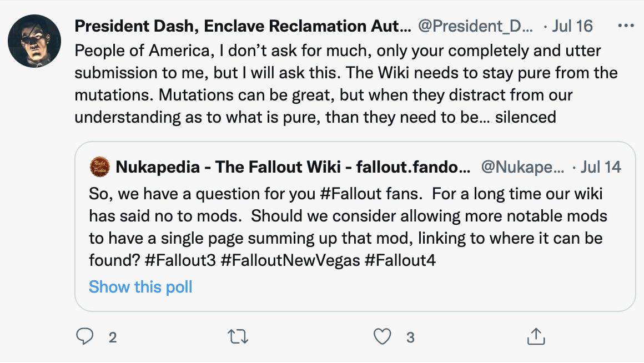The height and width of the screenshot is (363, 644).
Task: Open the Nukapedia - The Fallout Wiki name
Action: click(x=293, y=166)
